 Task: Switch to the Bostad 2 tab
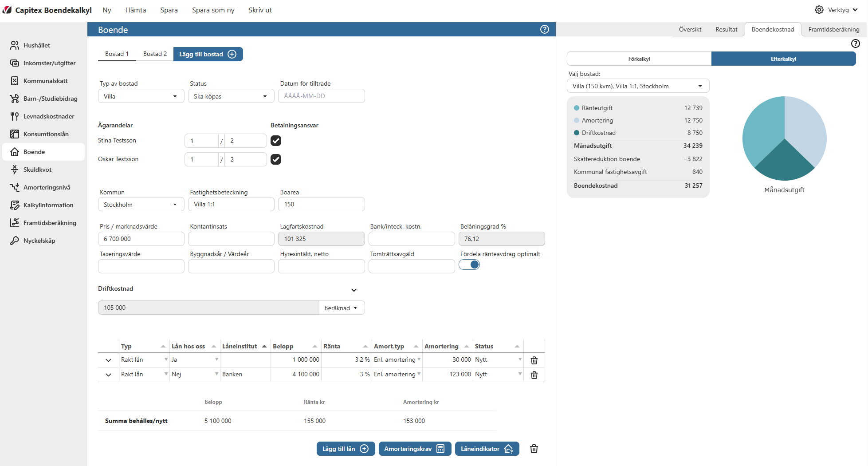155,54
